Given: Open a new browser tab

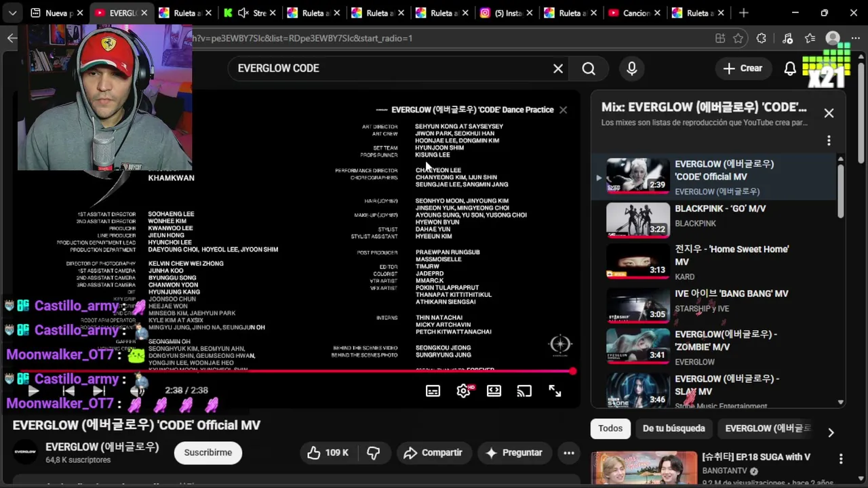Looking at the screenshot, I should (x=744, y=13).
